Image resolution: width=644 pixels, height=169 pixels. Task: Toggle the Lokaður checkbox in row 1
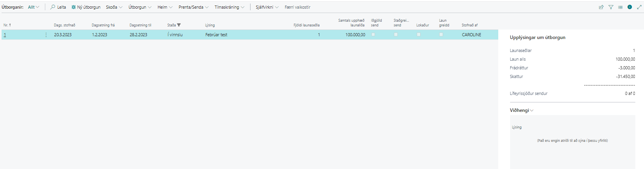pos(419,35)
